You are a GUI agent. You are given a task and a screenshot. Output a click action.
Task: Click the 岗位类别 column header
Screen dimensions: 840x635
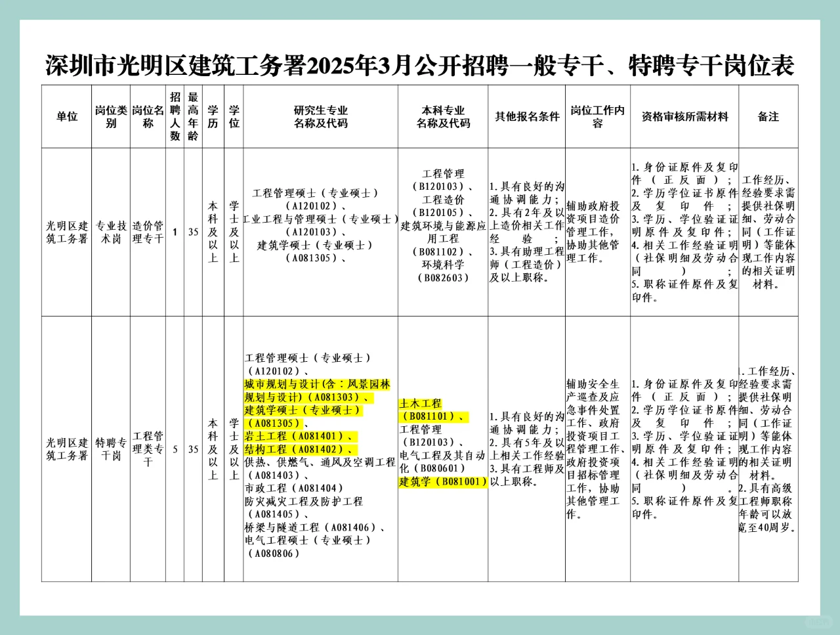point(110,116)
